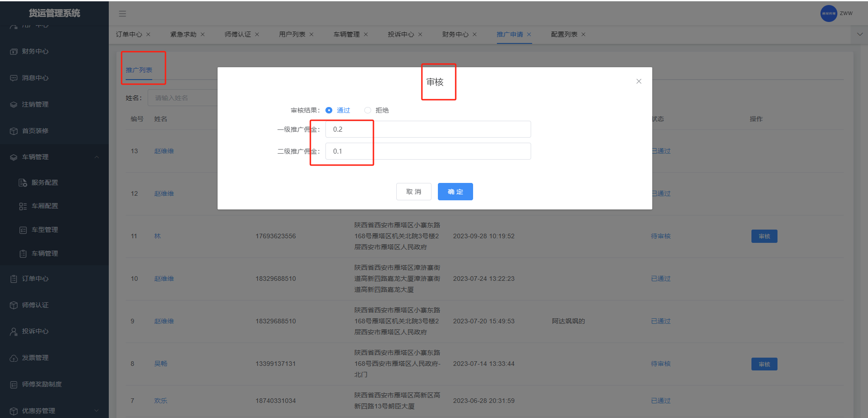The width and height of the screenshot is (868, 418).
Task: Click the 确定 button in dialog
Action: pyautogui.click(x=455, y=192)
